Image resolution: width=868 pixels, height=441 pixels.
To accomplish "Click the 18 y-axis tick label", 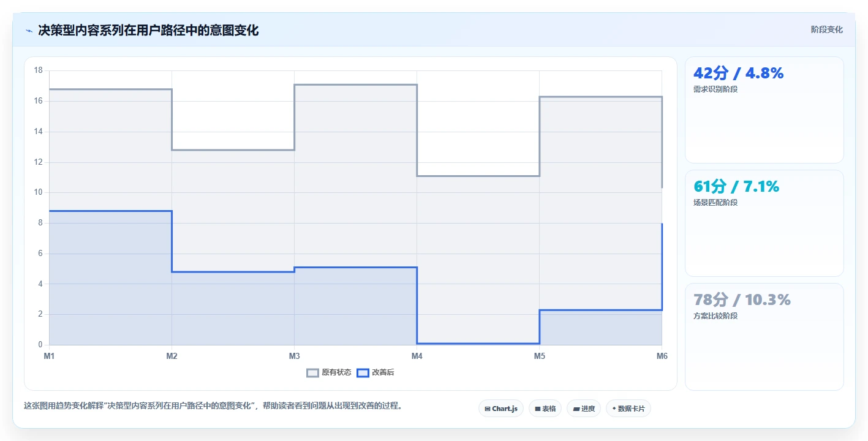I will pyautogui.click(x=38, y=70).
